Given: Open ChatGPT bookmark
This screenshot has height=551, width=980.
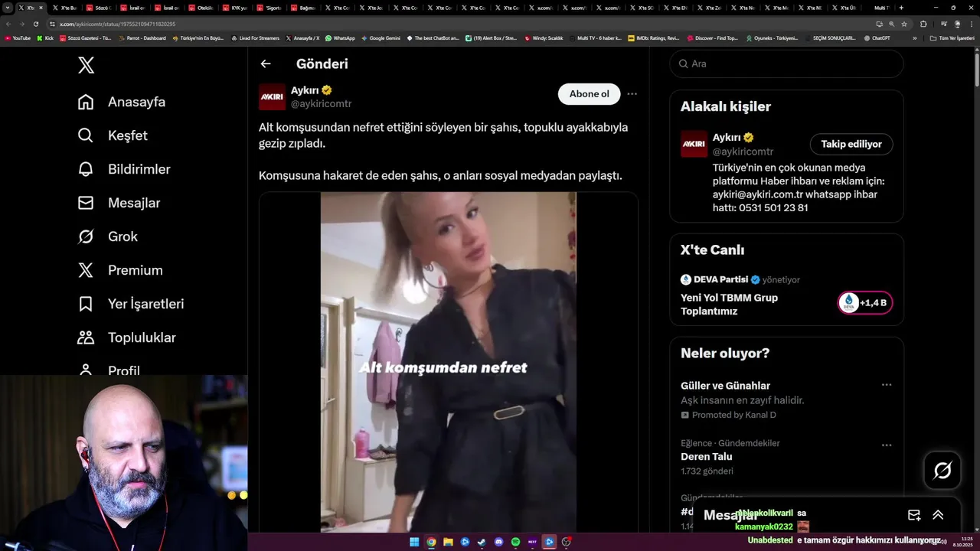Looking at the screenshot, I should (x=877, y=38).
